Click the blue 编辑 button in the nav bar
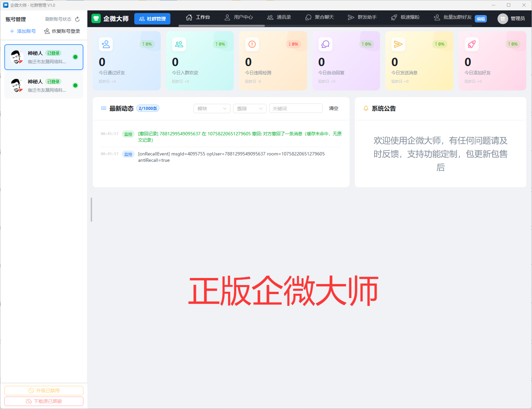 point(481,19)
